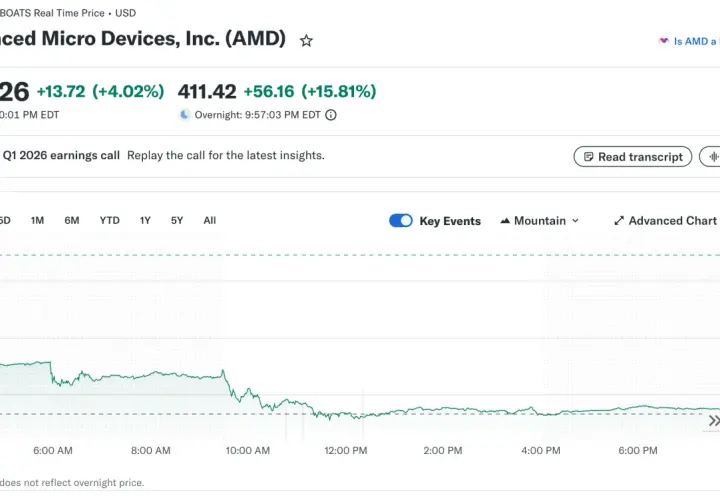The width and height of the screenshot is (720, 500).
Task: Open the Mountain chart style dropdown
Action: point(540,221)
